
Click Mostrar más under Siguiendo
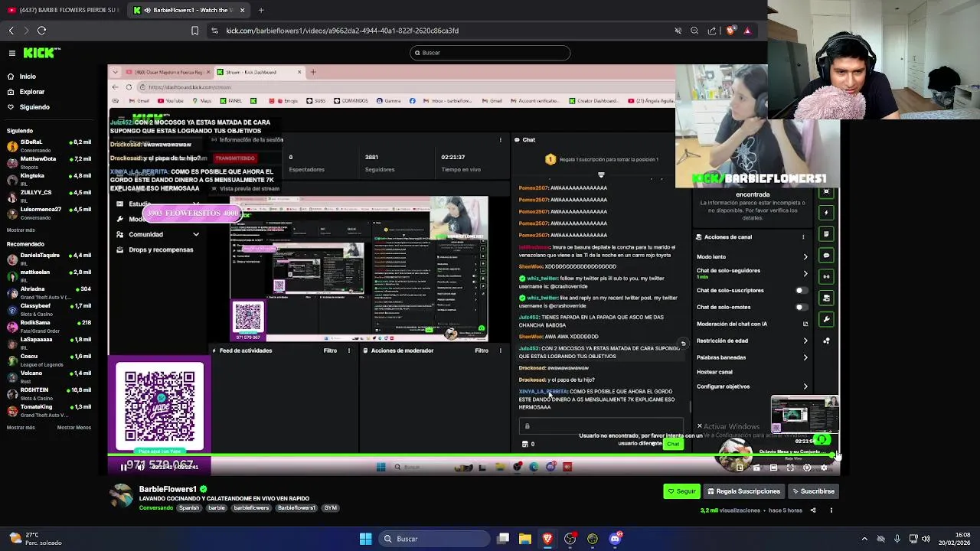[21, 230]
